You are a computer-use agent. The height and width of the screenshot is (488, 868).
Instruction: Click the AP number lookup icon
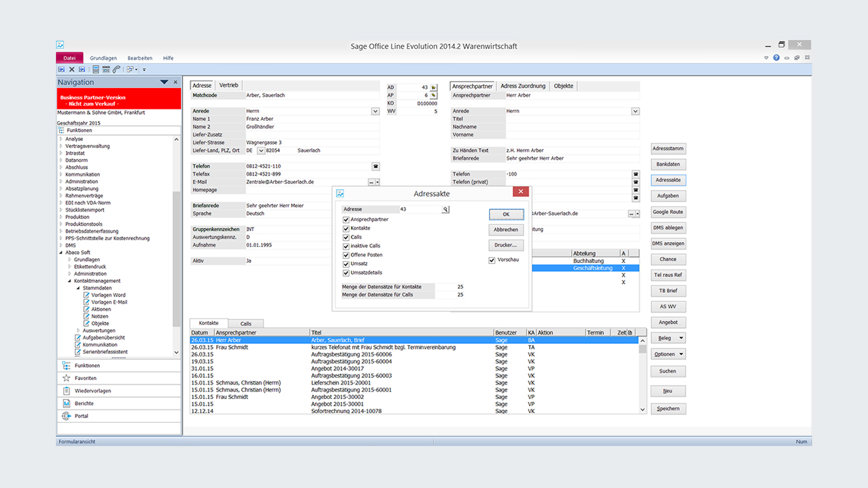433,95
